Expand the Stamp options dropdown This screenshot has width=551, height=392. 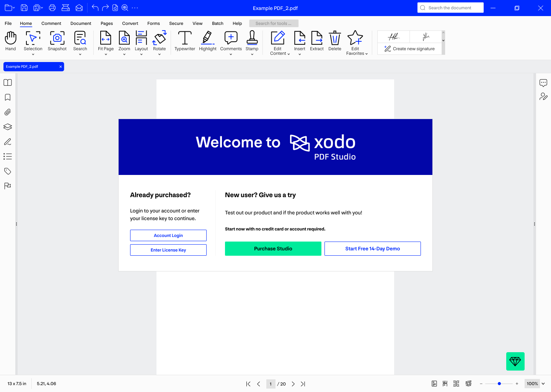252,54
